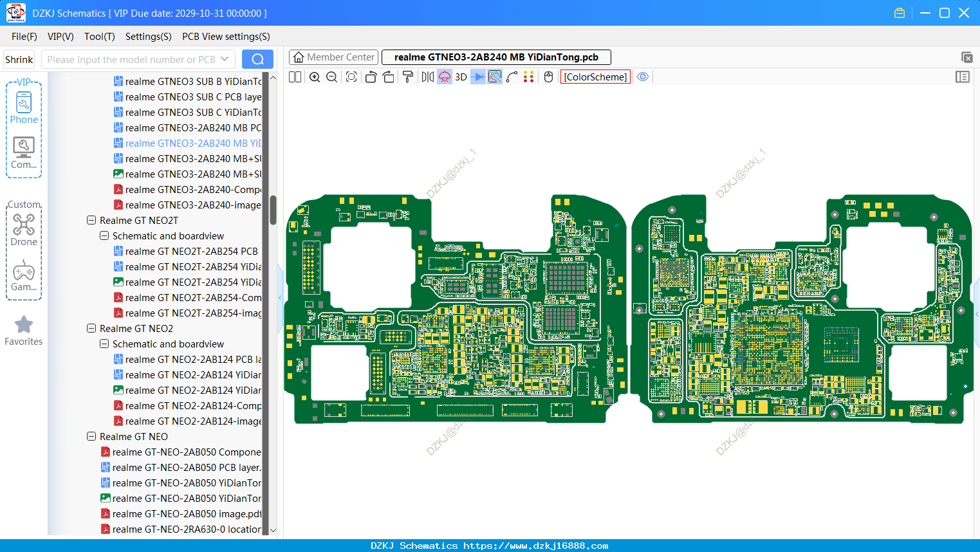Open the Tool(T) menu

click(x=100, y=37)
